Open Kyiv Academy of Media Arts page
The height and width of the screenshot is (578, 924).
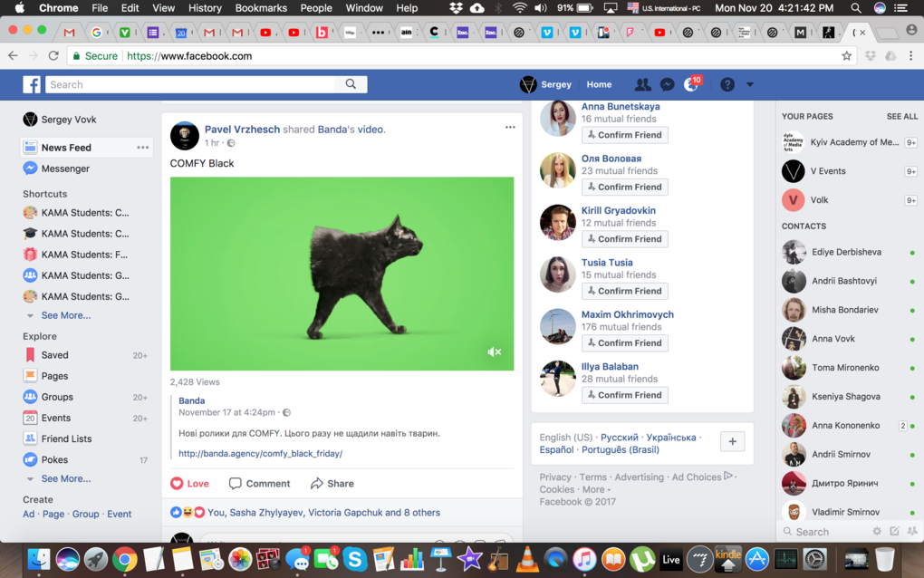pyautogui.click(x=849, y=142)
